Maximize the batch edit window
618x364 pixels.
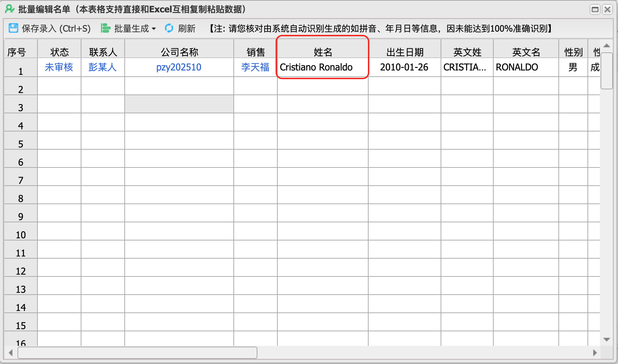(595, 9)
